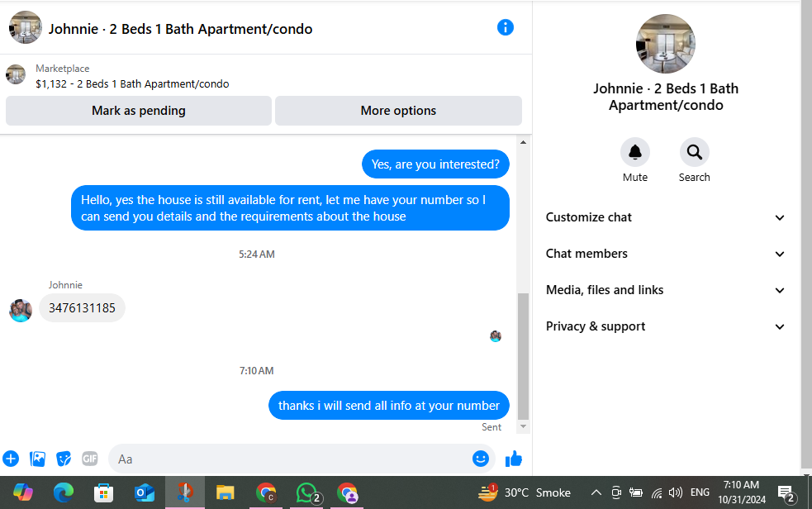Viewport: 812px width, 509px height.
Task: Expand Media, files and links section
Action: click(x=666, y=290)
